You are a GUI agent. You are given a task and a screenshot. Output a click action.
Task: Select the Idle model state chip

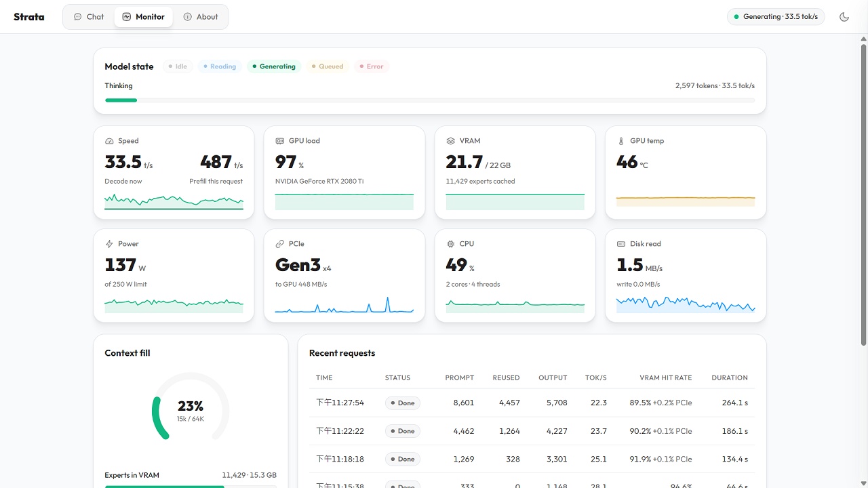tap(178, 66)
